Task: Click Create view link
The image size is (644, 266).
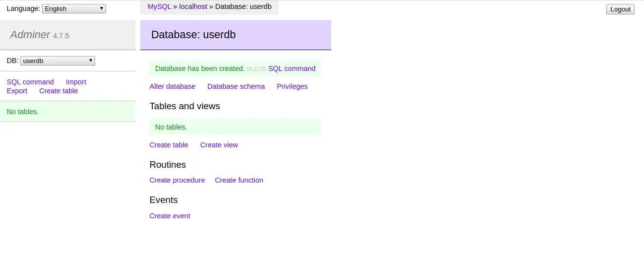Action: 219,145
